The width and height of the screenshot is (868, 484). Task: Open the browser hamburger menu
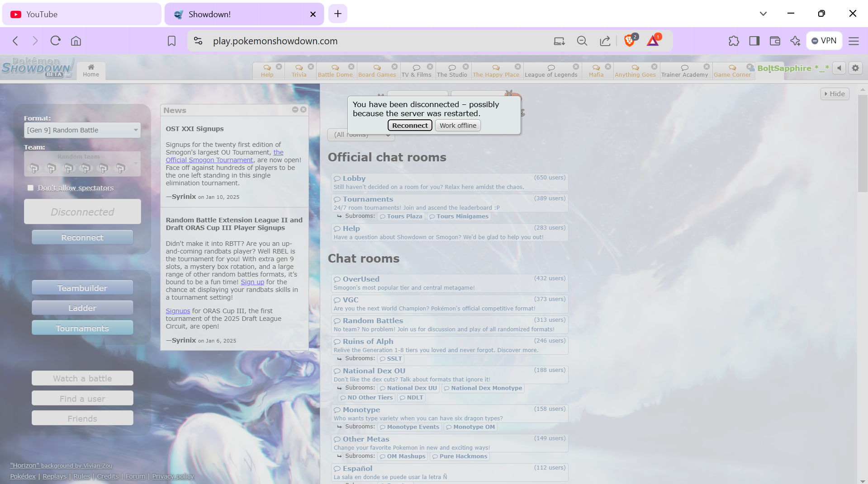(x=854, y=41)
